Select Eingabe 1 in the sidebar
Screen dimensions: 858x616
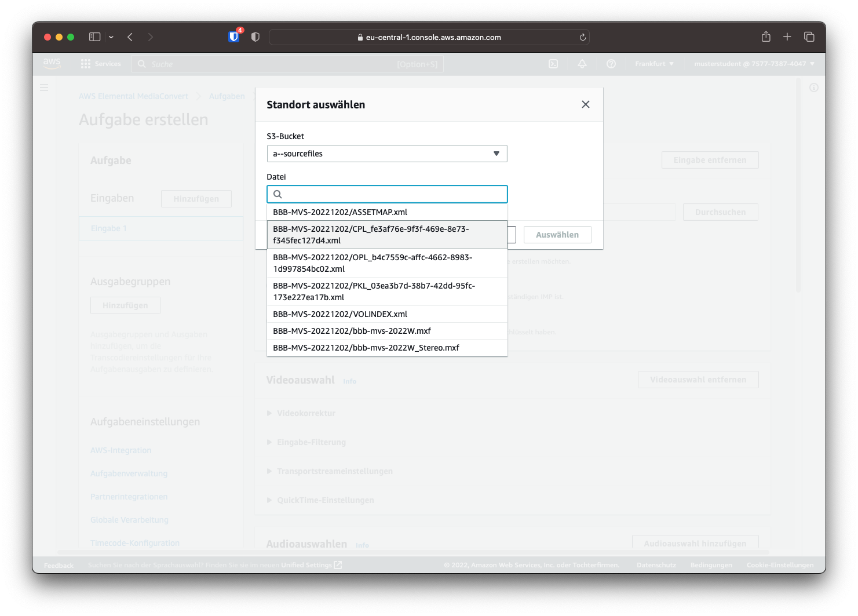161,228
